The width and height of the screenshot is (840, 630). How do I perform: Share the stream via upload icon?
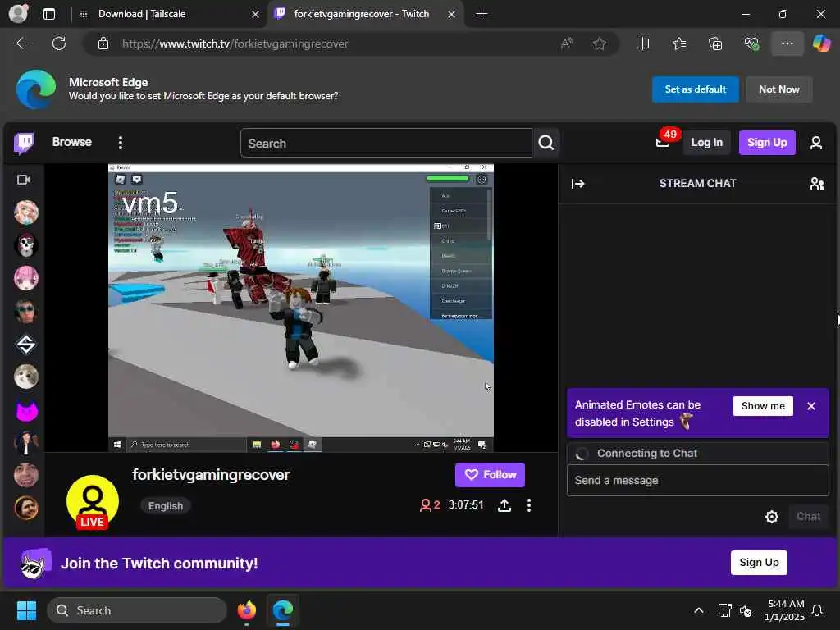[x=504, y=505]
